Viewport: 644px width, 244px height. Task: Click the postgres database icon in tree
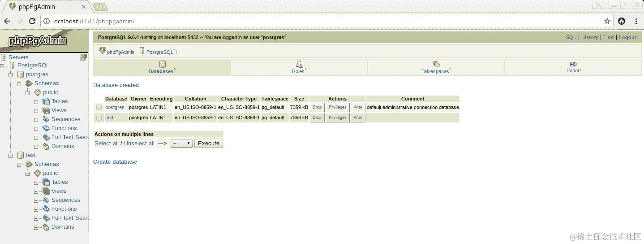pyautogui.click(x=21, y=74)
